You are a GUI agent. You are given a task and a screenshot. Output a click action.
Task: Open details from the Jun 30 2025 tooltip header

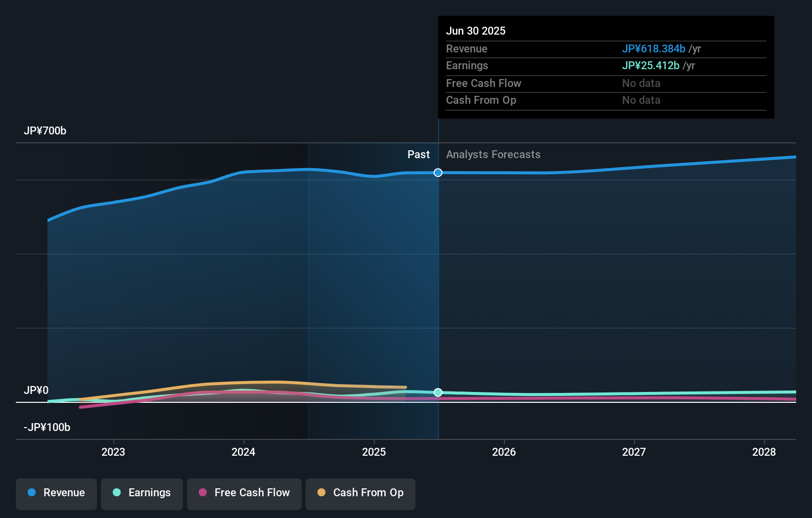coord(476,31)
